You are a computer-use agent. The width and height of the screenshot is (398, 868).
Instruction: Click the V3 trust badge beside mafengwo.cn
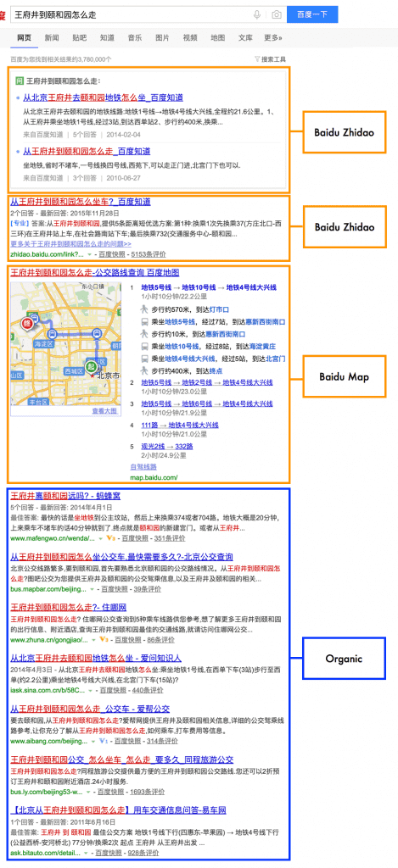(x=110, y=538)
